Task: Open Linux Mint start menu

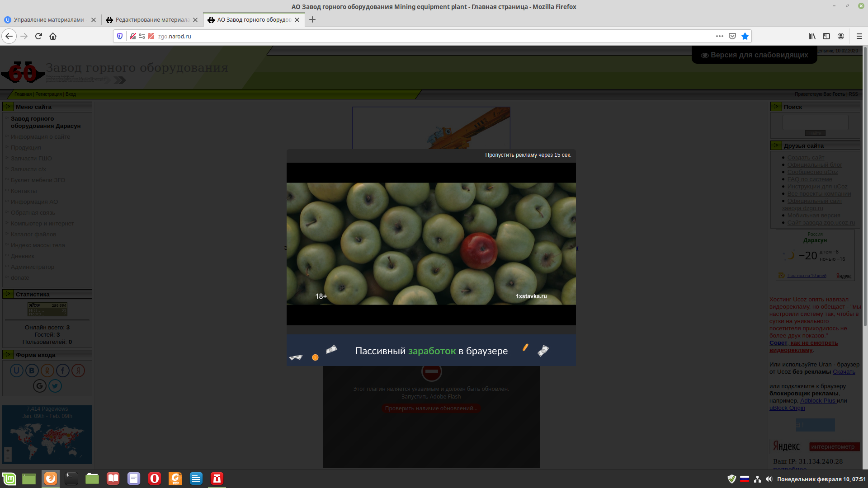Action: pos(9,479)
